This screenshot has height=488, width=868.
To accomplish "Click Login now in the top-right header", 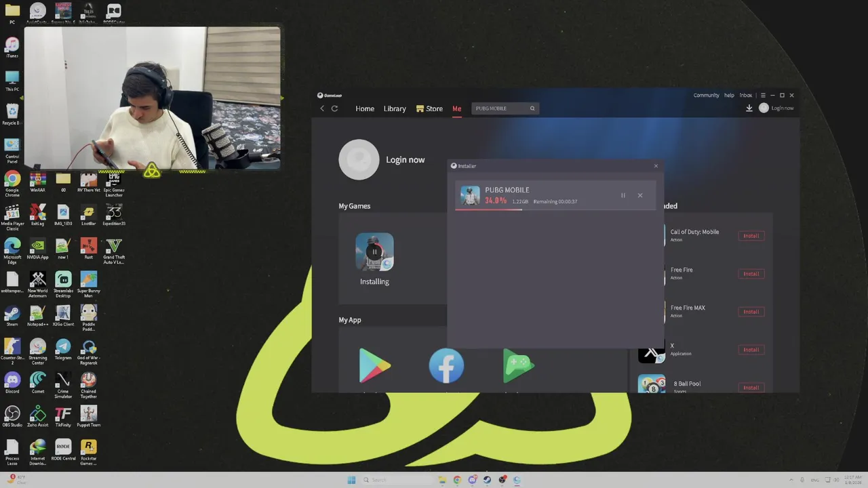I will click(776, 108).
